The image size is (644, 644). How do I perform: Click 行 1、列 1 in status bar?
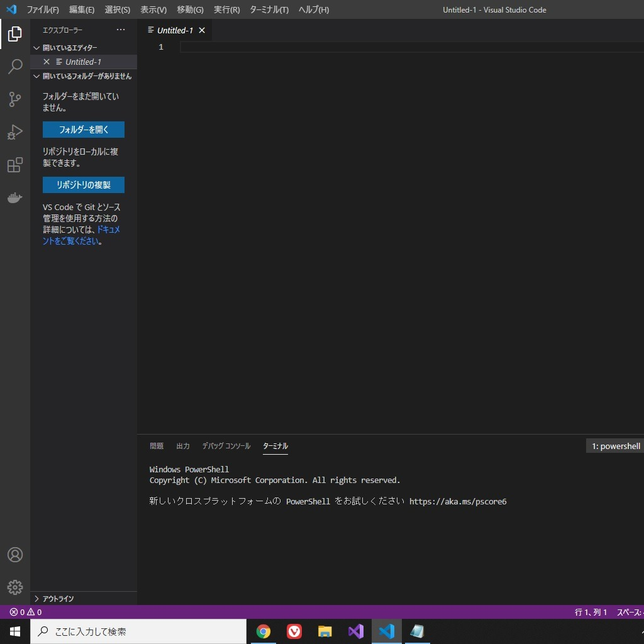click(x=591, y=612)
